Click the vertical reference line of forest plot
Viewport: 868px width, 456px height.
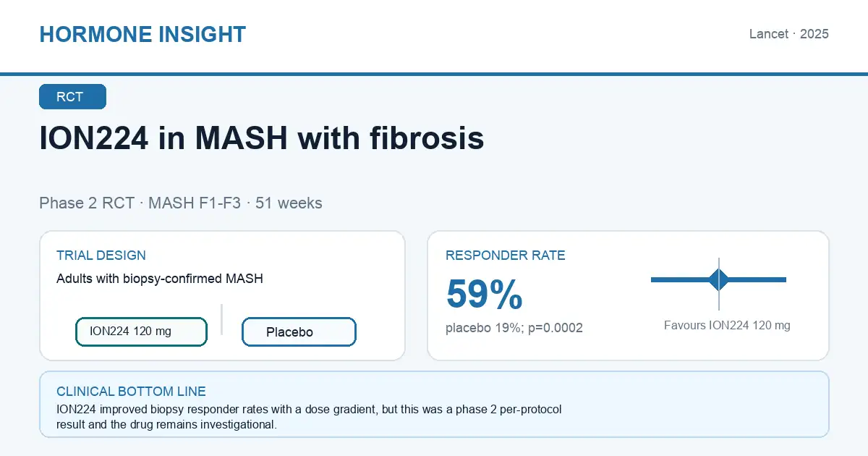click(719, 284)
